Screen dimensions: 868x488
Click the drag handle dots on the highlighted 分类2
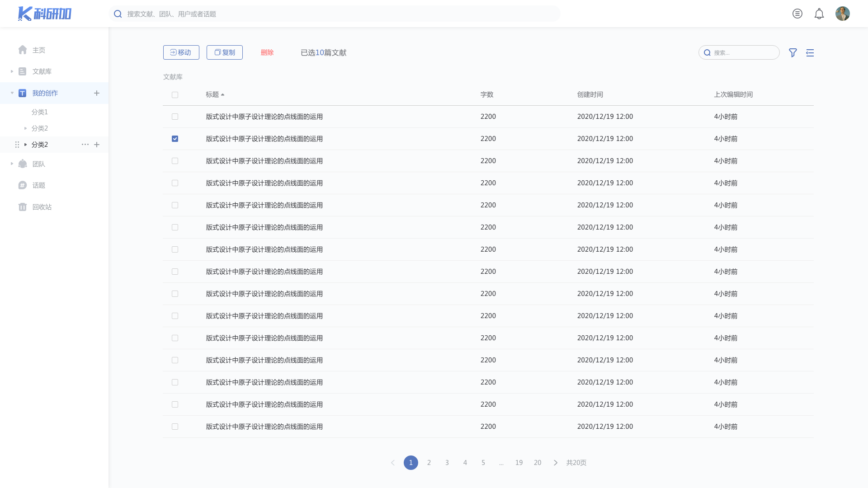(x=17, y=145)
